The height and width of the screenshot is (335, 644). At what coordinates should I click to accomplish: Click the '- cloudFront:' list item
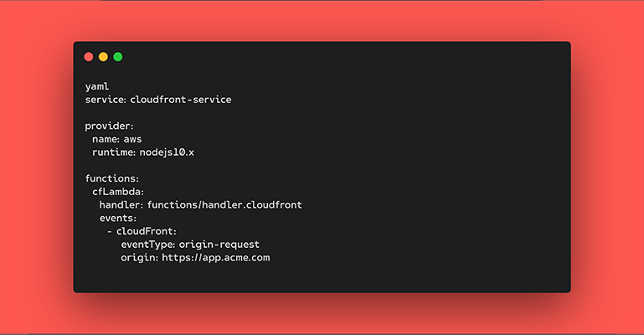coord(142,231)
